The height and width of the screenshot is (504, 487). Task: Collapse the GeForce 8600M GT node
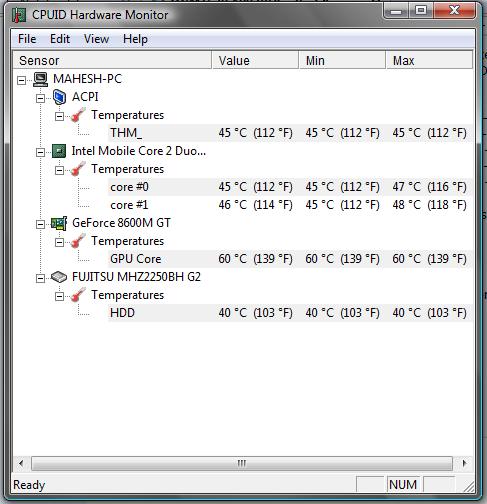pyautogui.click(x=40, y=224)
